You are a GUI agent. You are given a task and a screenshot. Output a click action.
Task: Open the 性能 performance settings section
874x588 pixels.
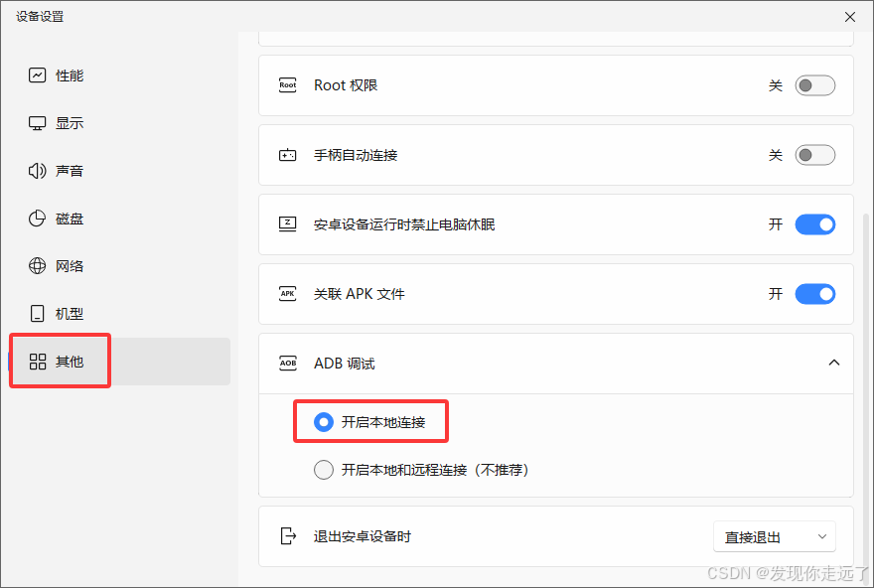tap(119, 75)
